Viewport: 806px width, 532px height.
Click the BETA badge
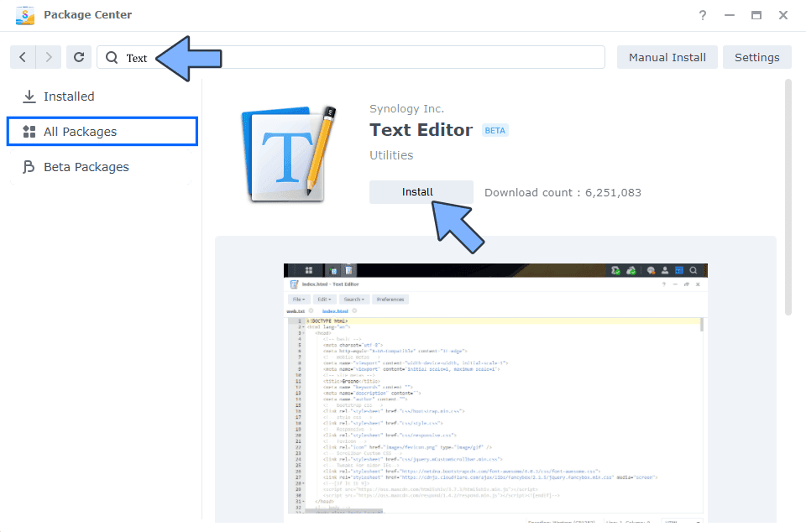pos(495,130)
